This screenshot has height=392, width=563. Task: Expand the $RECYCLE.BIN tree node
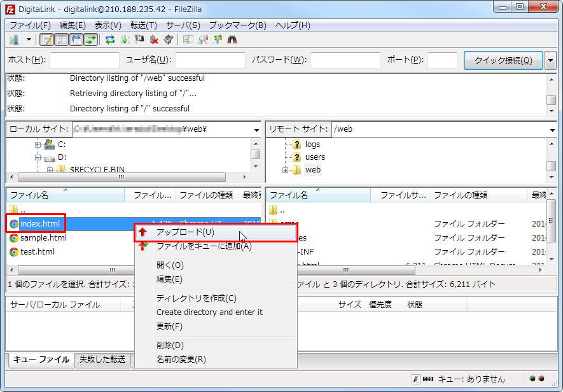50,170
